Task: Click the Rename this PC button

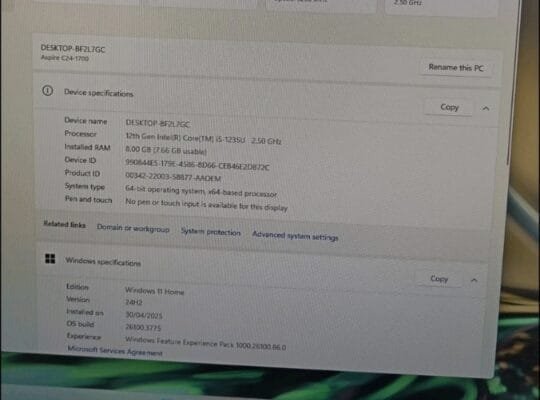Action: [x=456, y=68]
